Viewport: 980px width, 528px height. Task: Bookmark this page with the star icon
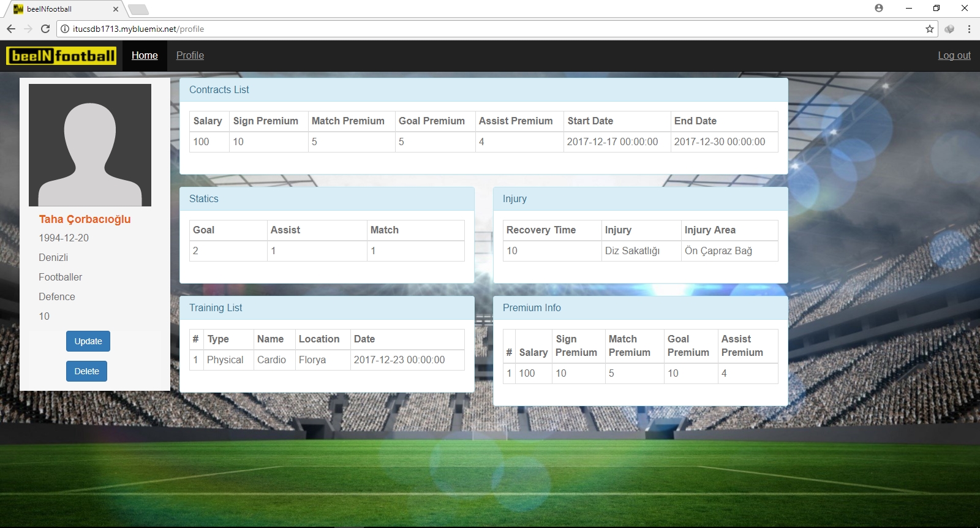click(x=930, y=29)
